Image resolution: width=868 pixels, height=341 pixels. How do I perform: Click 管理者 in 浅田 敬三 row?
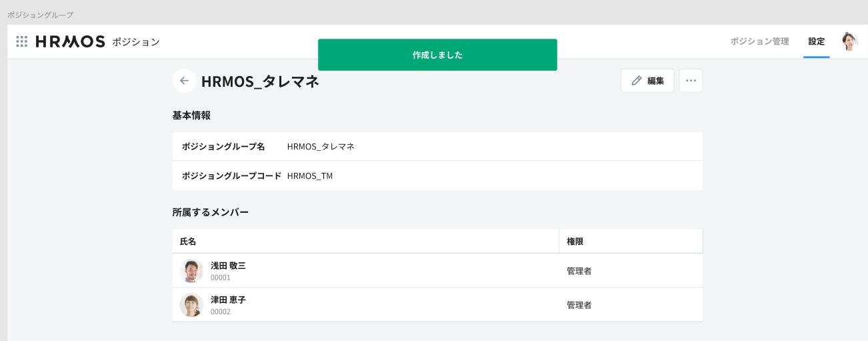(579, 271)
